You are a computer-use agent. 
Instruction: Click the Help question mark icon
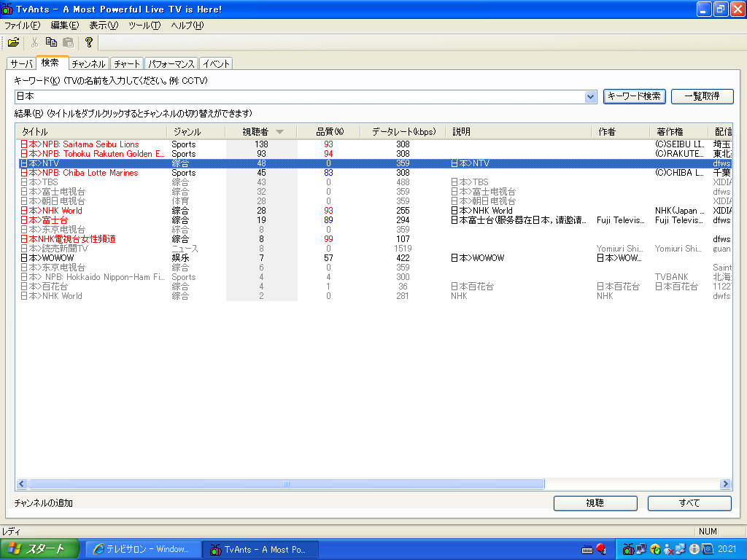(88, 43)
